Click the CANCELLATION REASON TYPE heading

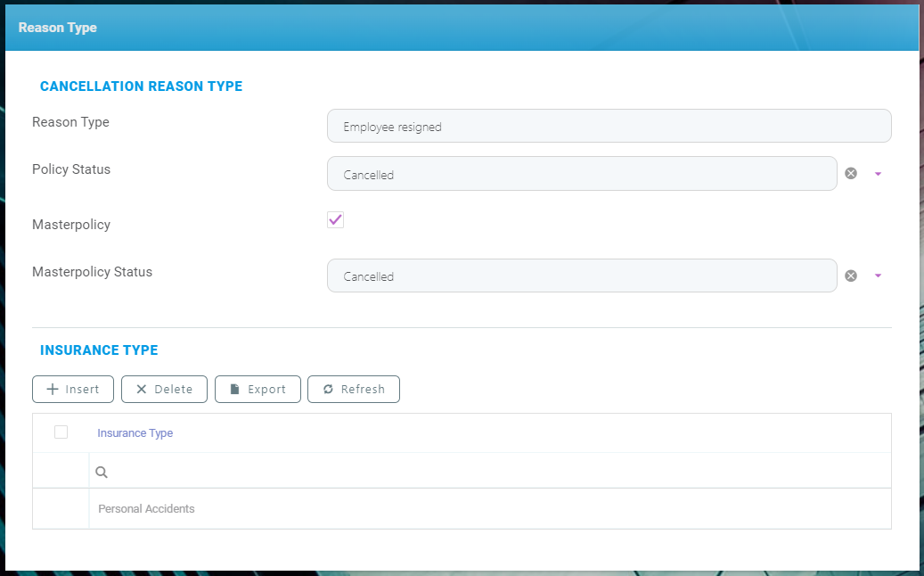141,86
